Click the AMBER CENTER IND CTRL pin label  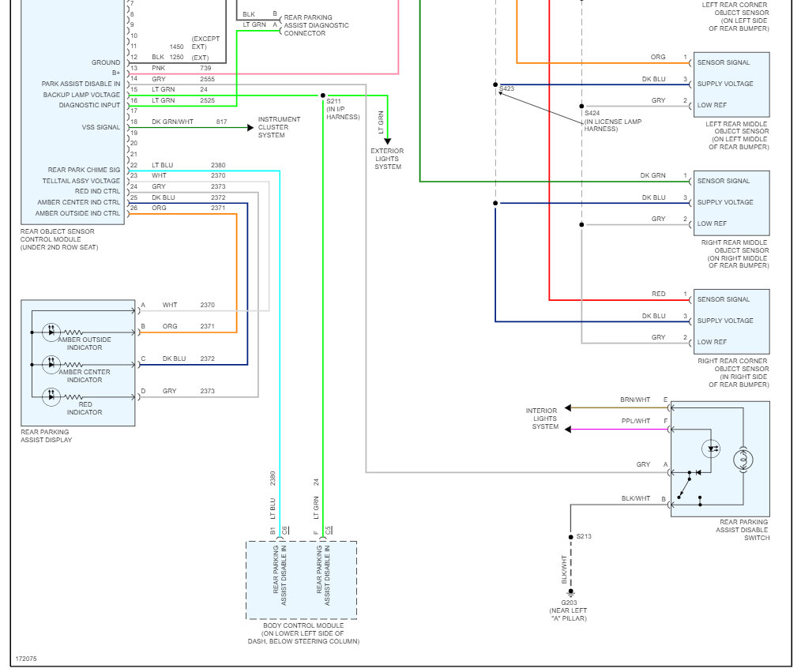click(79, 202)
